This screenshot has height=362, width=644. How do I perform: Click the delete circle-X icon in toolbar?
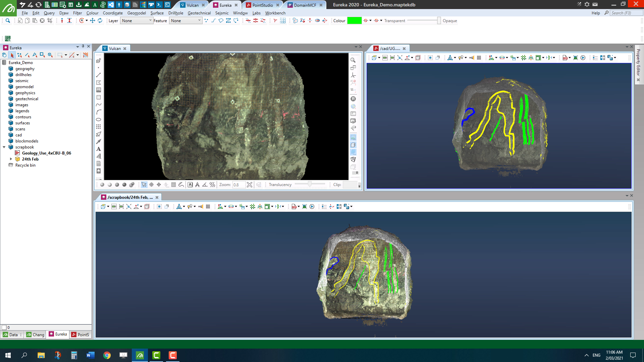click(42, 20)
